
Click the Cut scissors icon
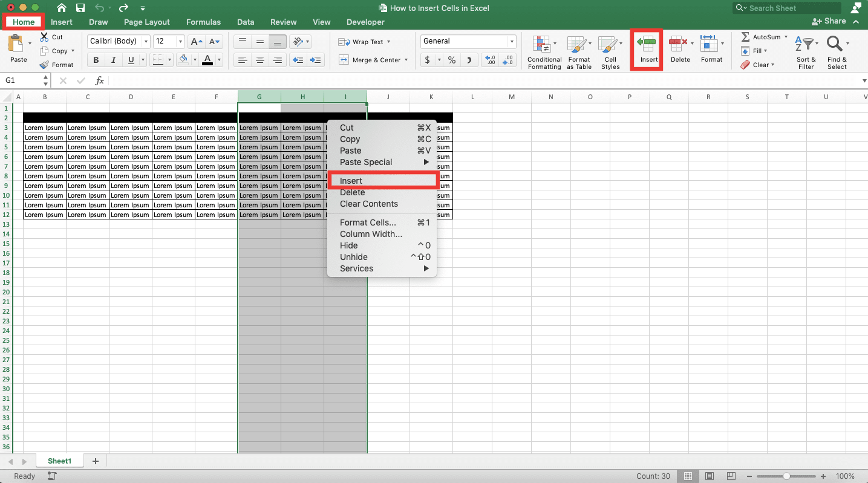(44, 37)
